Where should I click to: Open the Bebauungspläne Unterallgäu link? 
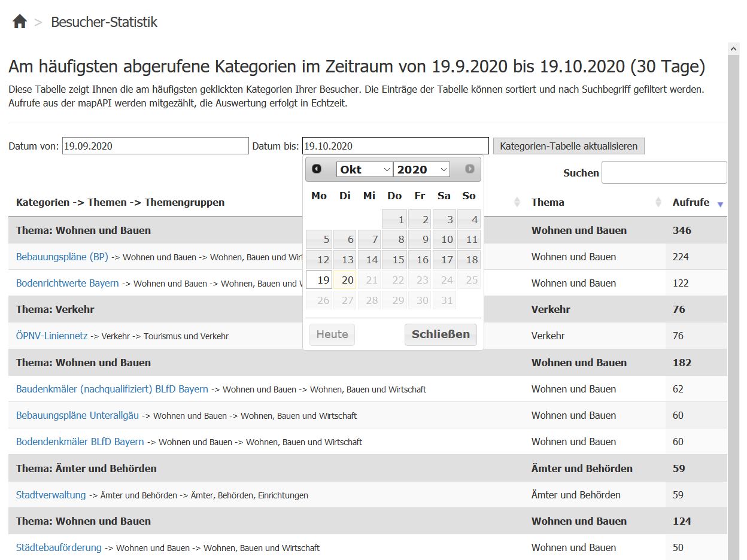(77, 415)
